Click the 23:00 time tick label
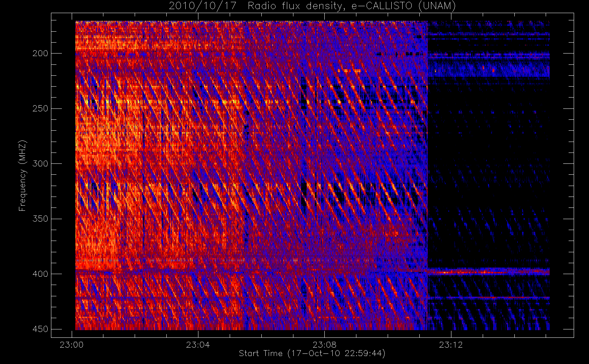 point(71,345)
